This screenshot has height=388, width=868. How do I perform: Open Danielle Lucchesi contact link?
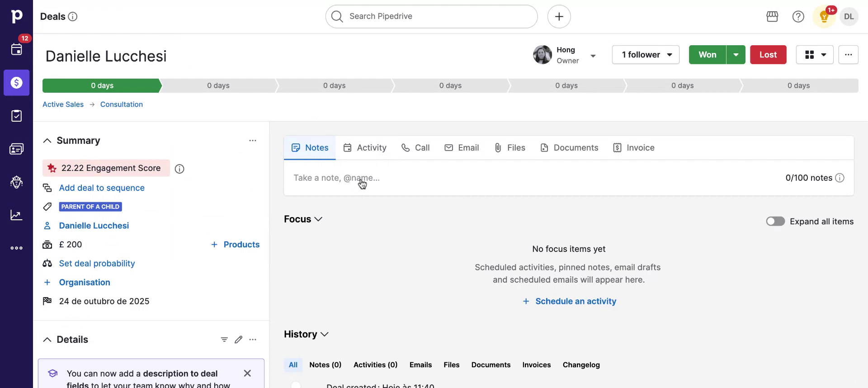(94, 226)
